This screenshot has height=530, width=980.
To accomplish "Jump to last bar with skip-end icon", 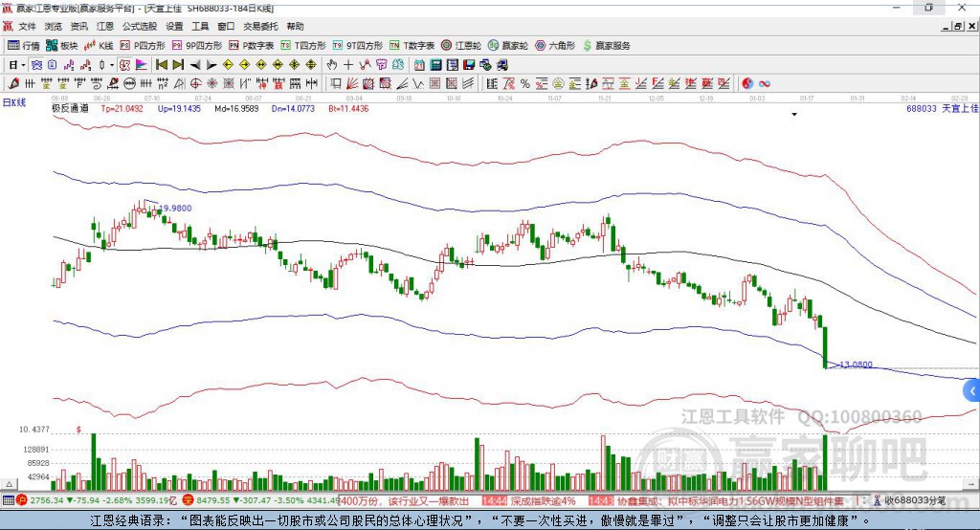I will pyautogui.click(x=178, y=65).
